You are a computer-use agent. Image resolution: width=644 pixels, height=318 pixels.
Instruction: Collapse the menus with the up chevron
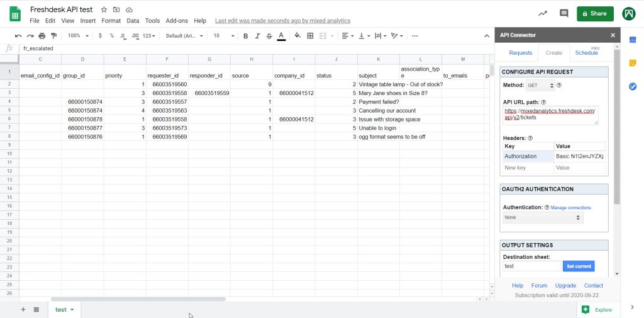click(x=487, y=36)
